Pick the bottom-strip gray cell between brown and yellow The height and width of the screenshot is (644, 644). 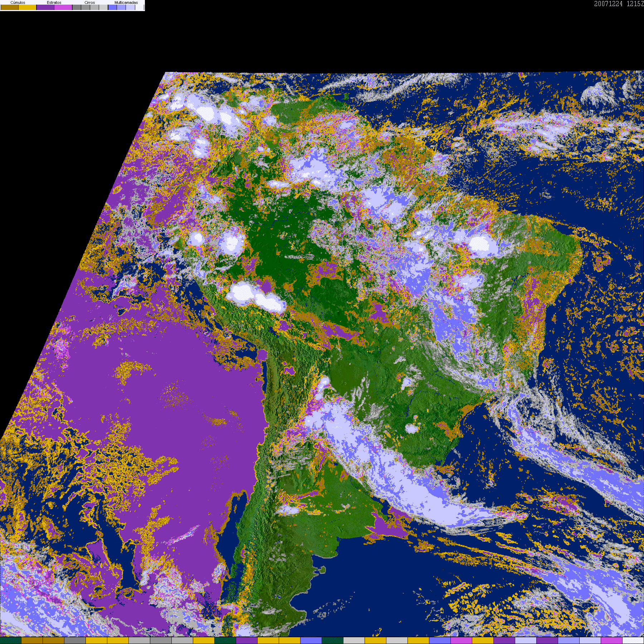pyautogui.click(x=75, y=640)
